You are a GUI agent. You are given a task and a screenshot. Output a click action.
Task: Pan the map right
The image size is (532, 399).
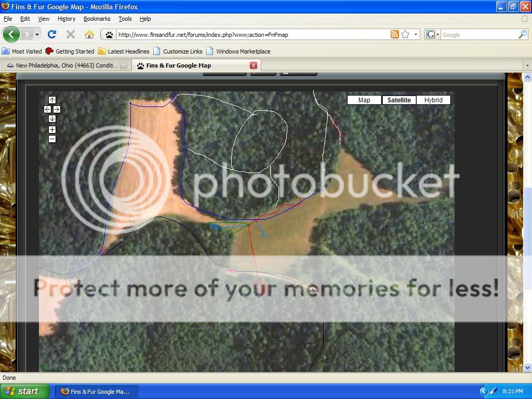pos(57,109)
